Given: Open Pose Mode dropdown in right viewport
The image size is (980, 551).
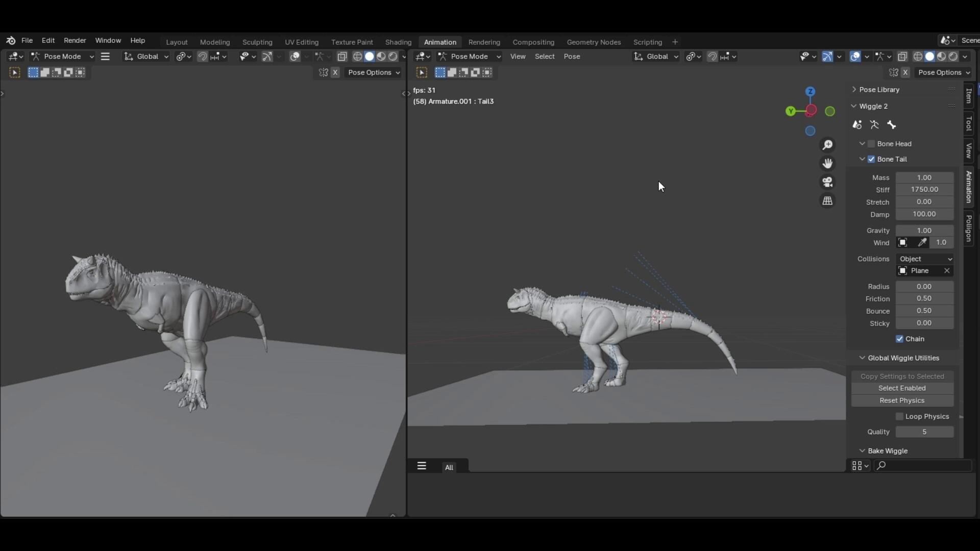Looking at the screenshot, I should pyautogui.click(x=469, y=57).
